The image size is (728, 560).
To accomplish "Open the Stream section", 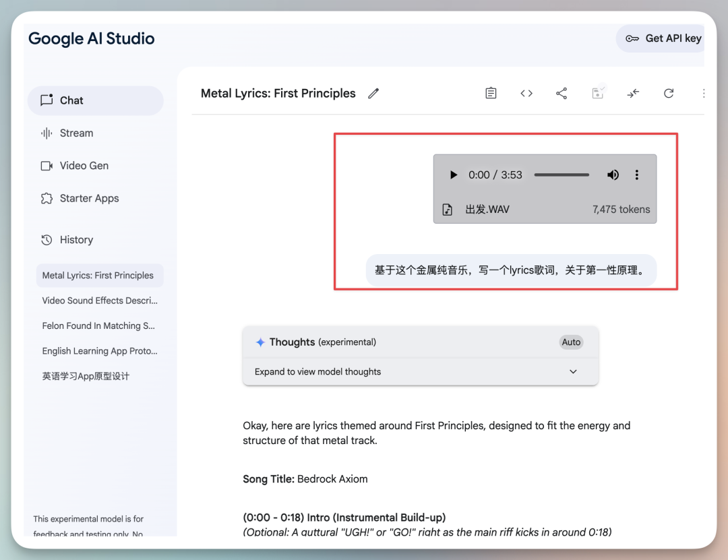I will pyautogui.click(x=95, y=133).
